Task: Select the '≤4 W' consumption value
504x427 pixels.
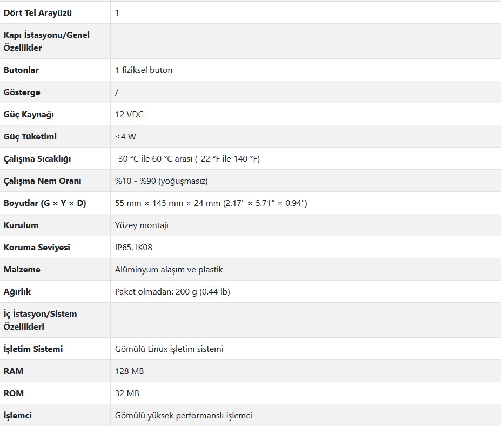Action: (126, 137)
